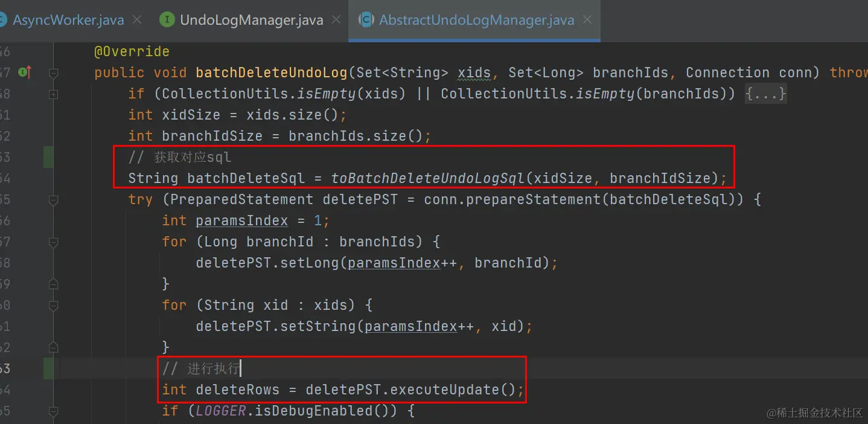Click the LOGGER constant
The height and width of the screenshot is (424, 868).
(221, 411)
